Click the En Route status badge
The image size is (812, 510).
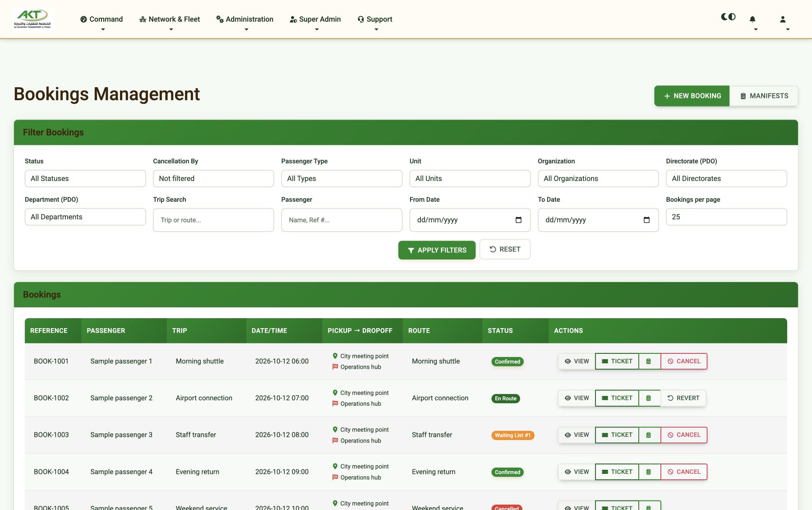(x=506, y=399)
